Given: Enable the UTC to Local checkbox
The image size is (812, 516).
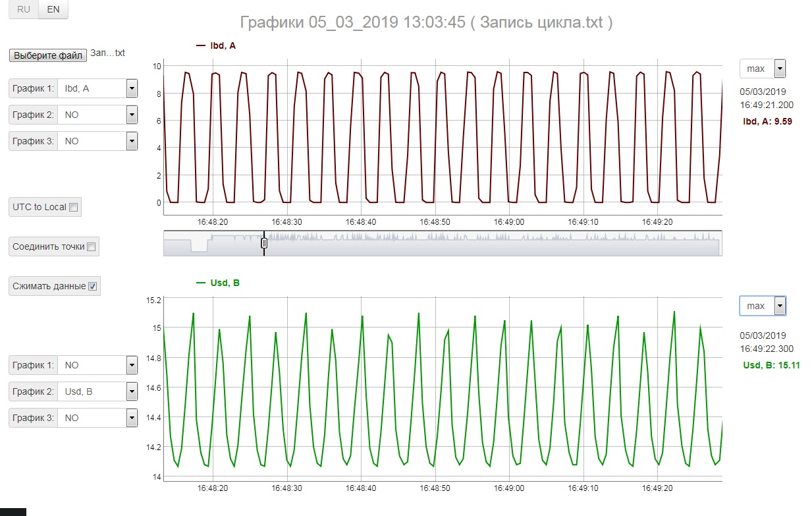Looking at the screenshot, I should pyautogui.click(x=74, y=207).
